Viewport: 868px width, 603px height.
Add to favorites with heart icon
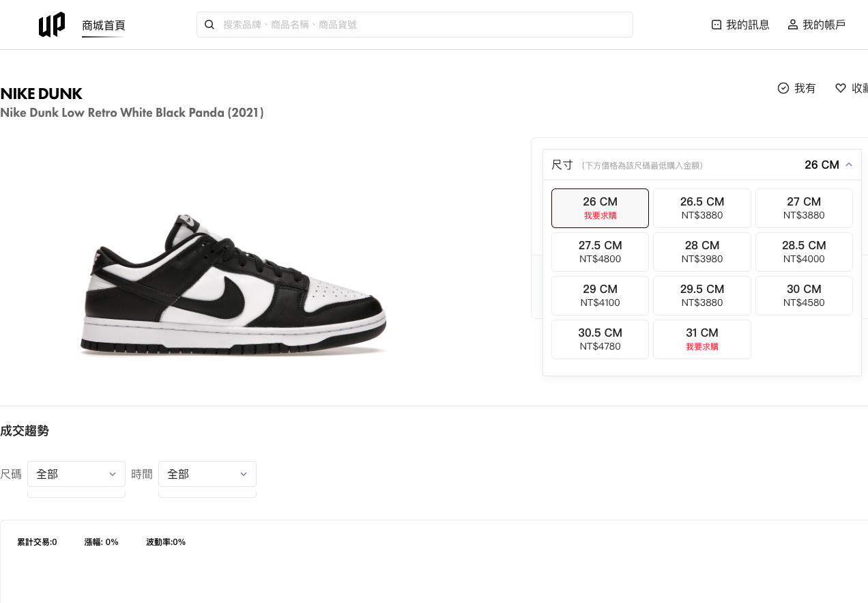coord(841,88)
